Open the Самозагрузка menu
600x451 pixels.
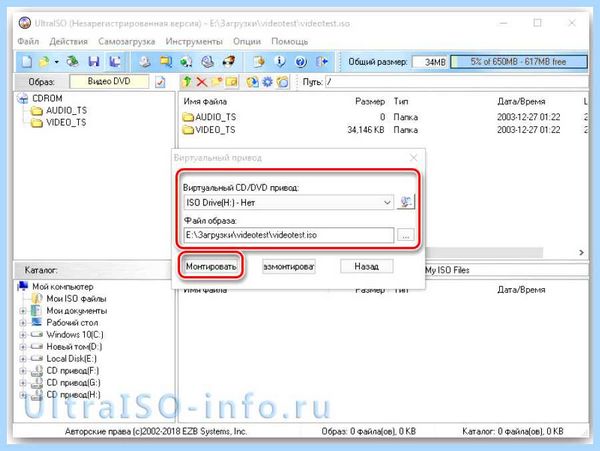click(127, 41)
